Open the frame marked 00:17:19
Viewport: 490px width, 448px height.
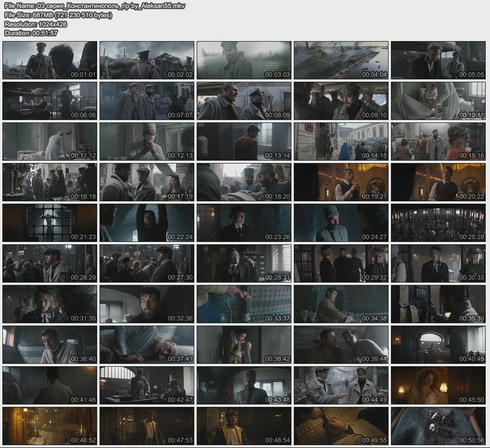pos(147,182)
